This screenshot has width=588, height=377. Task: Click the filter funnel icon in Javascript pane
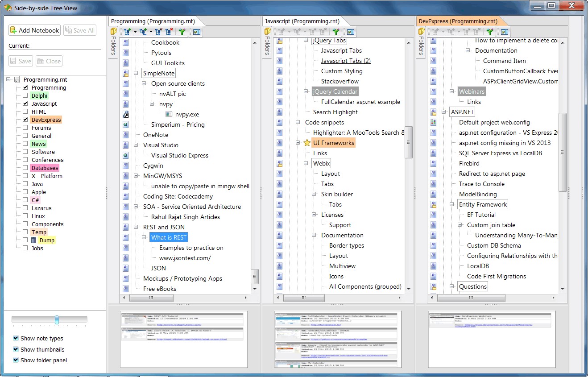[335, 32]
